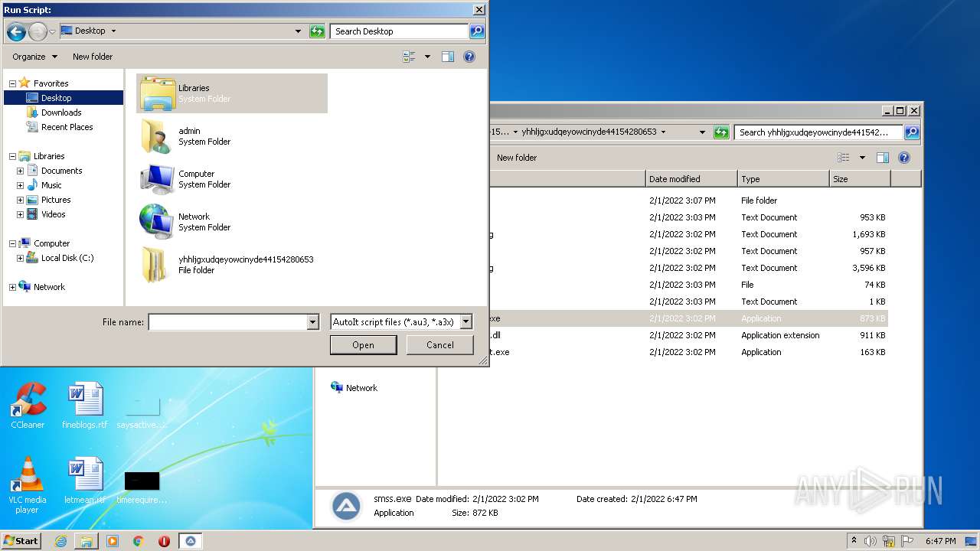
Task: Click volume icon in system tray
Action: click(871, 541)
